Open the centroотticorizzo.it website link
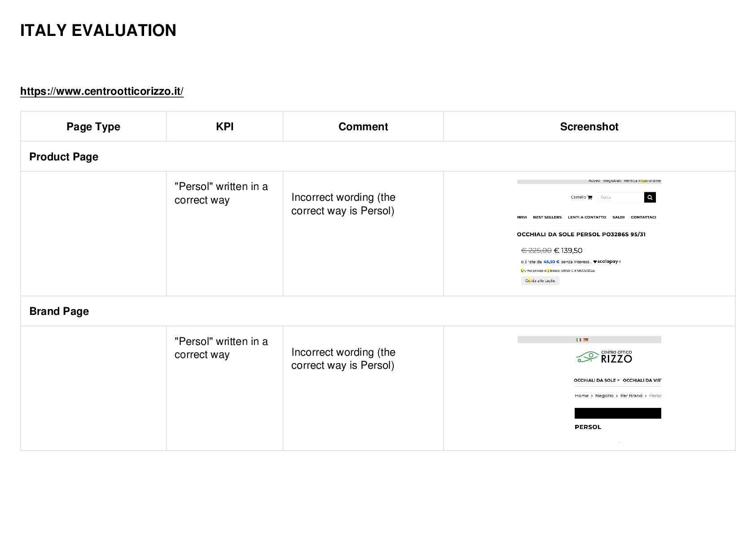This screenshot has width=756, height=535. pyautogui.click(x=102, y=91)
